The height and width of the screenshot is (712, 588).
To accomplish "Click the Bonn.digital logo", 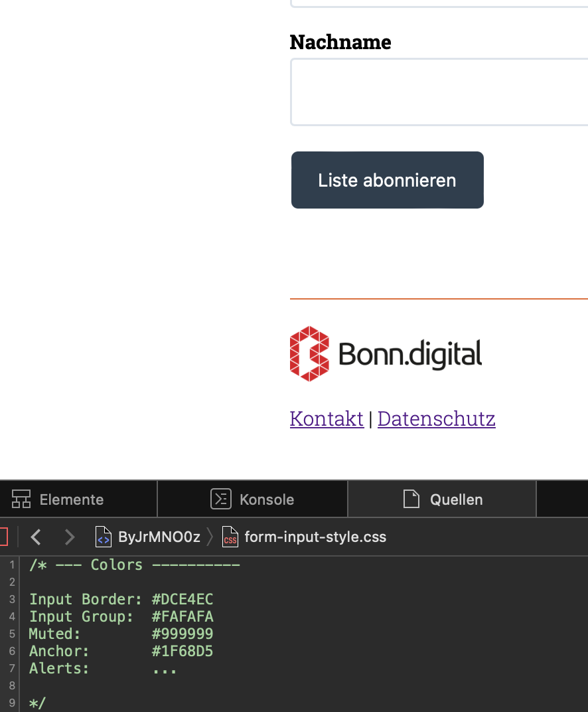I will pos(386,354).
